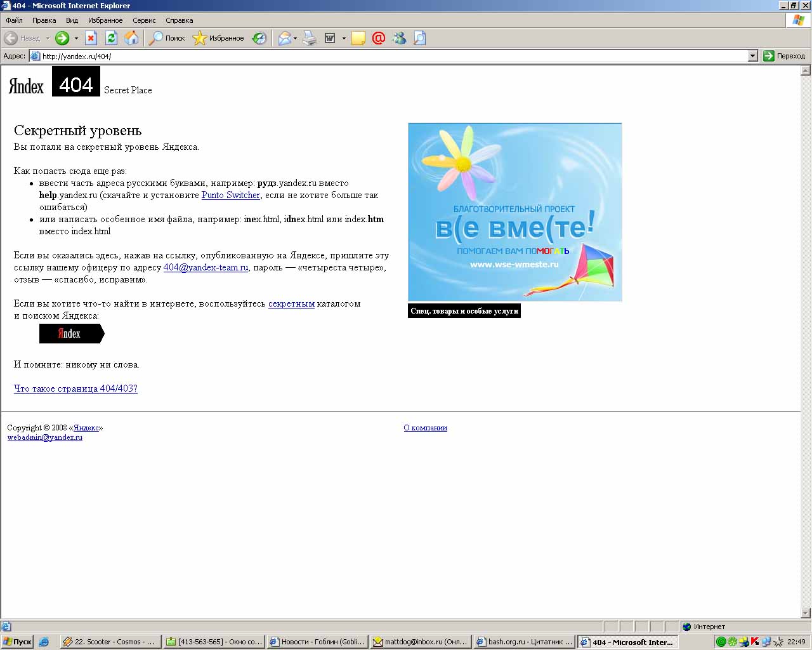Image resolution: width=812 pixels, height=650 pixels.
Task: Open the Forward button dropdown arrow
Action: (x=76, y=38)
